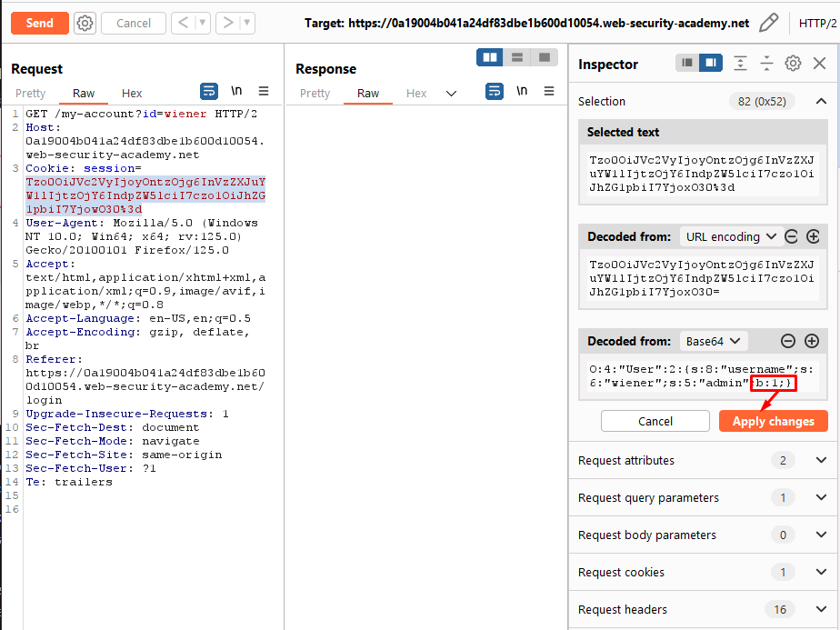Image resolution: width=840 pixels, height=630 pixels.
Task: Click the 'Accept-Encoding:' header name
Action: 83,332
